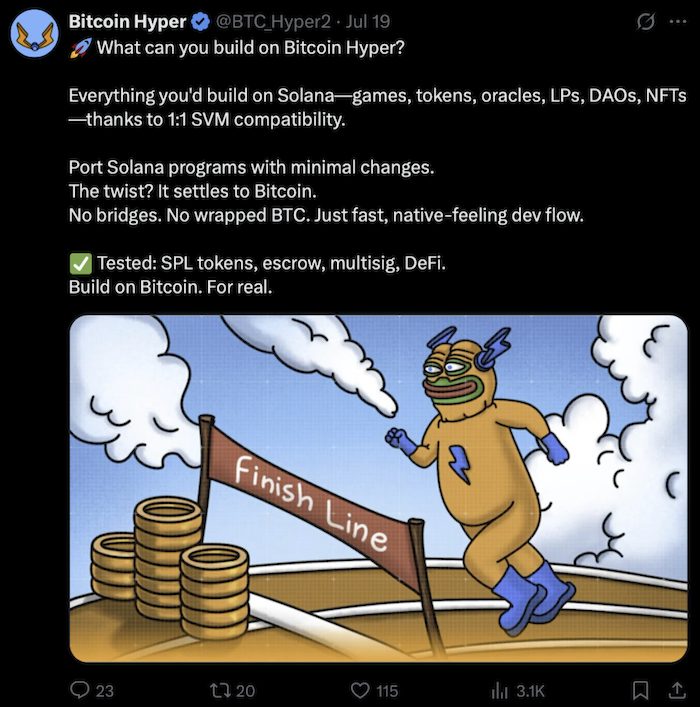Click the 23 replies count
The height and width of the screenshot is (707, 700).
click(x=105, y=691)
